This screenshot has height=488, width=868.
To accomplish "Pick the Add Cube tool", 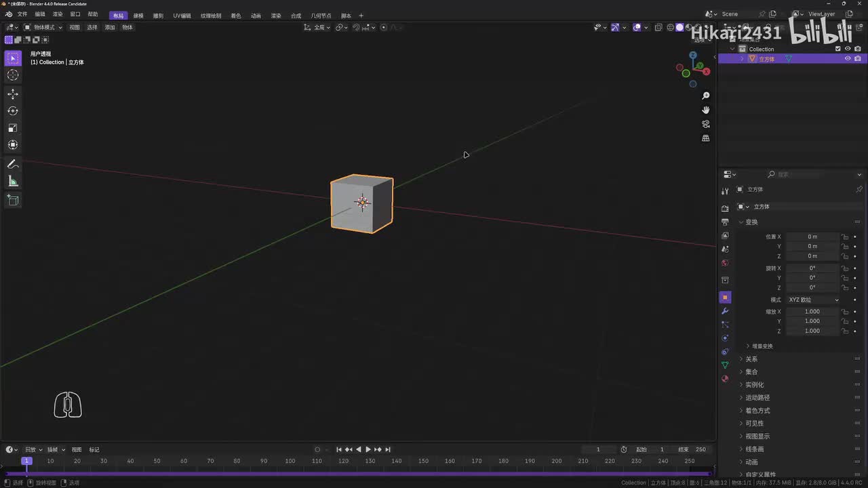I will (x=13, y=200).
